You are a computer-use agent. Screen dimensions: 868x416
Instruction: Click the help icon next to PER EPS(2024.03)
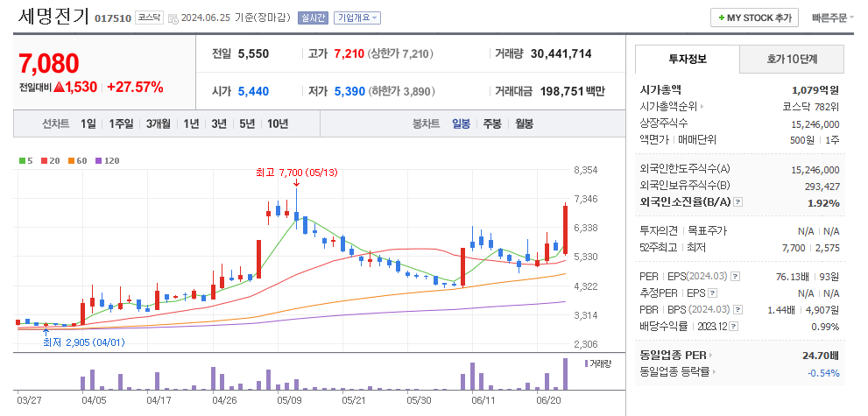[735, 276]
